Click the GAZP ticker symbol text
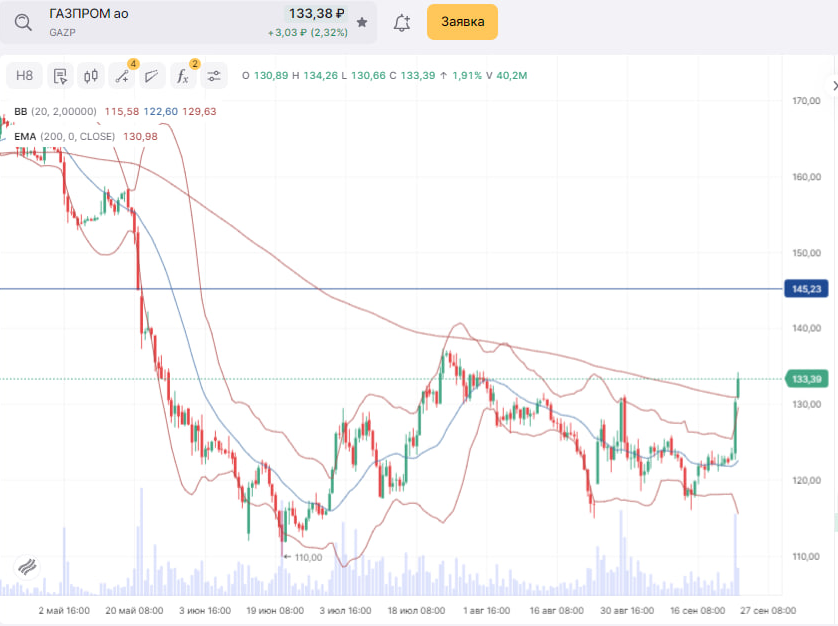Viewport: 838px width, 626px height. click(x=63, y=33)
